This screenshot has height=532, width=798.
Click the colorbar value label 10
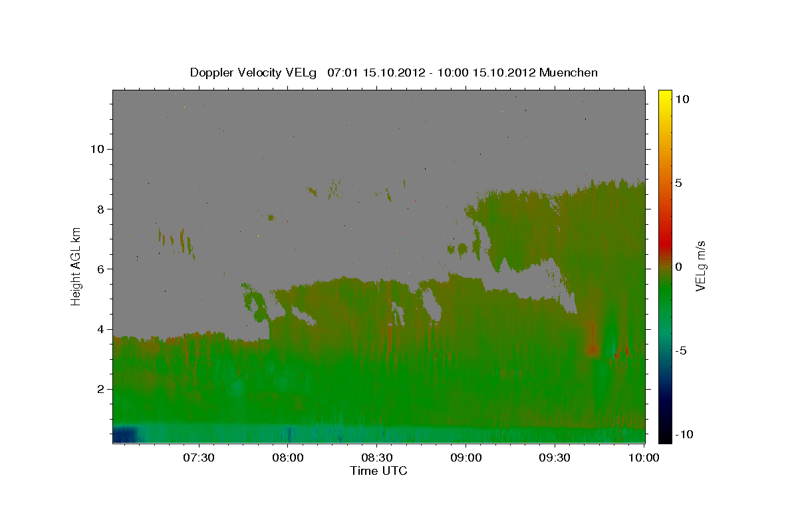pos(682,98)
